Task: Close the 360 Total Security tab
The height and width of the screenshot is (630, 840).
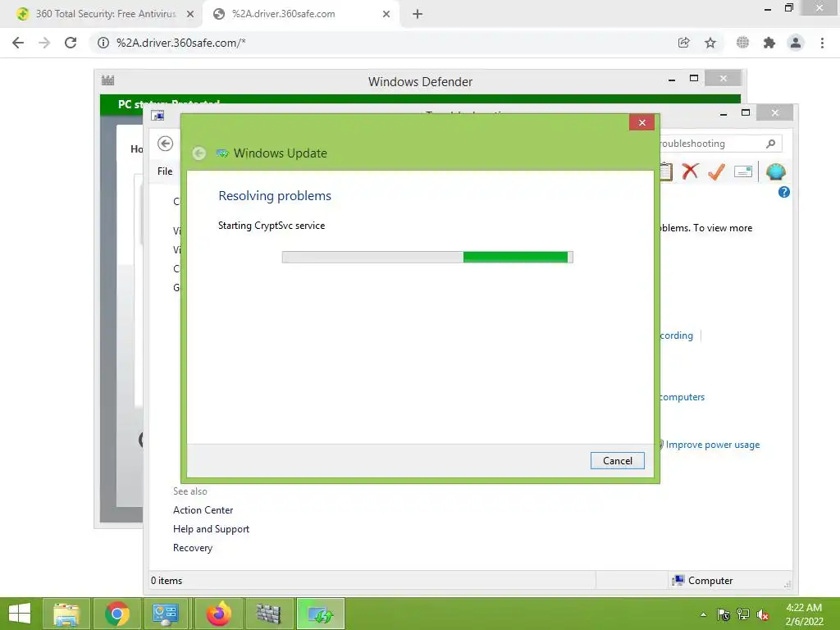Action: tap(190, 15)
